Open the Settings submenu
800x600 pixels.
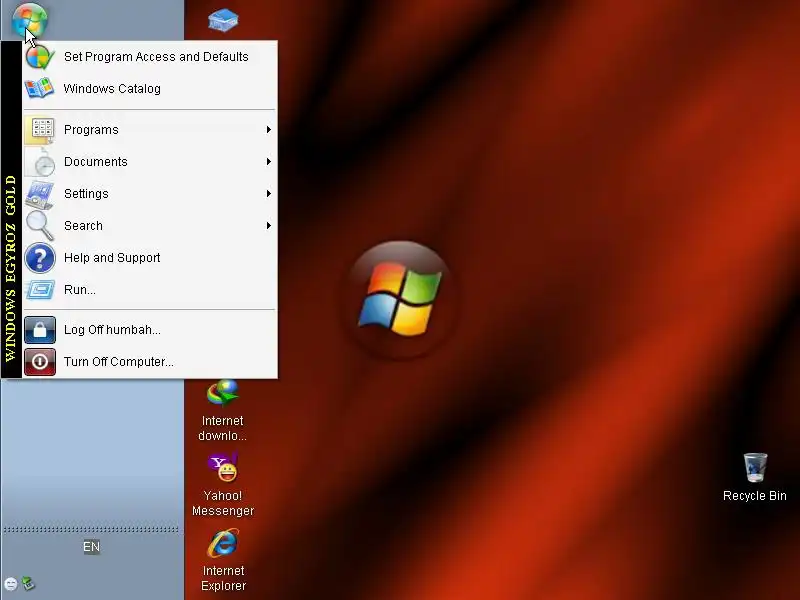149,194
